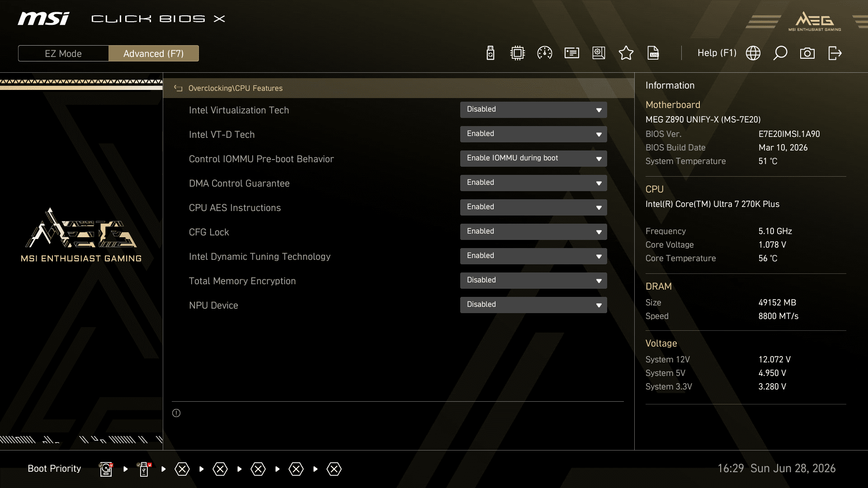The width and height of the screenshot is (868, 488).
Task: Click 'MSI ENTHUSIAST GAMING' sidebar text
Action: 81,258
